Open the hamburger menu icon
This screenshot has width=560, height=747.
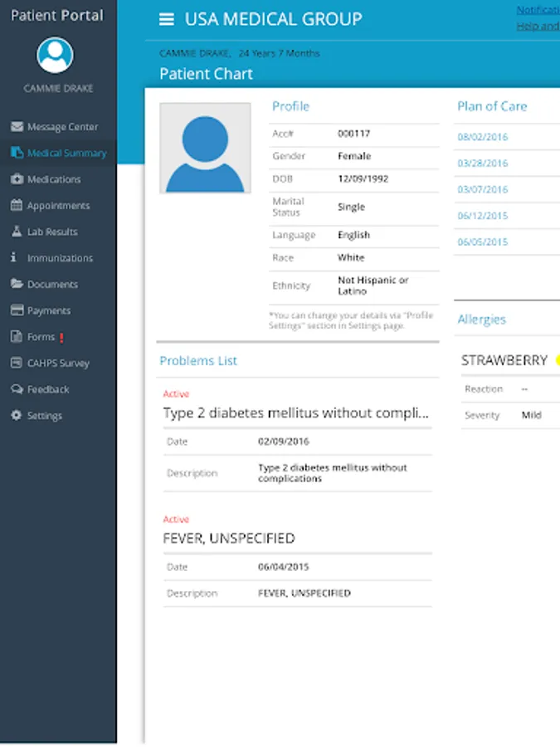coord(166,19)
